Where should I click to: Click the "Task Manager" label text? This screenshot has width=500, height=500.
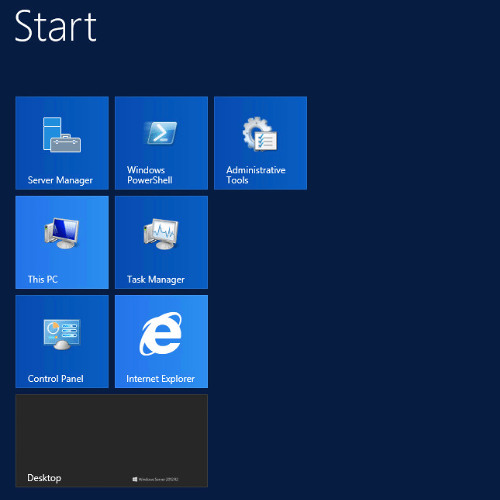(156, 280)
